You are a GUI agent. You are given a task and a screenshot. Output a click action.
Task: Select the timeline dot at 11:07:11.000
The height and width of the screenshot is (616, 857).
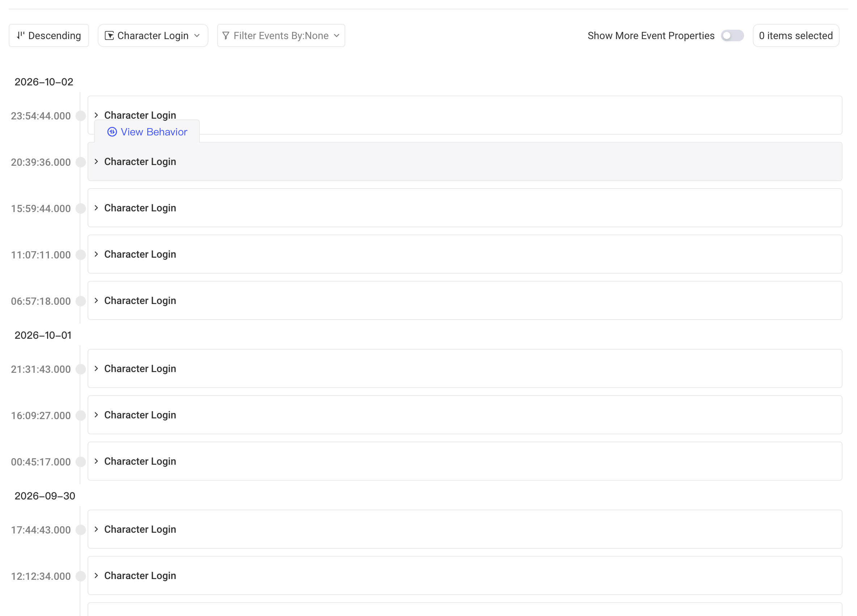click(x=80, y=255)
